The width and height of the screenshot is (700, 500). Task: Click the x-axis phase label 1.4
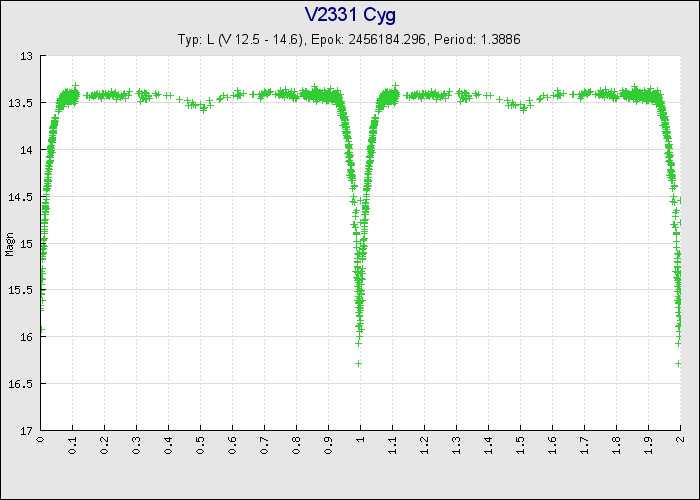pyautogui.click(x=489, y=445)
